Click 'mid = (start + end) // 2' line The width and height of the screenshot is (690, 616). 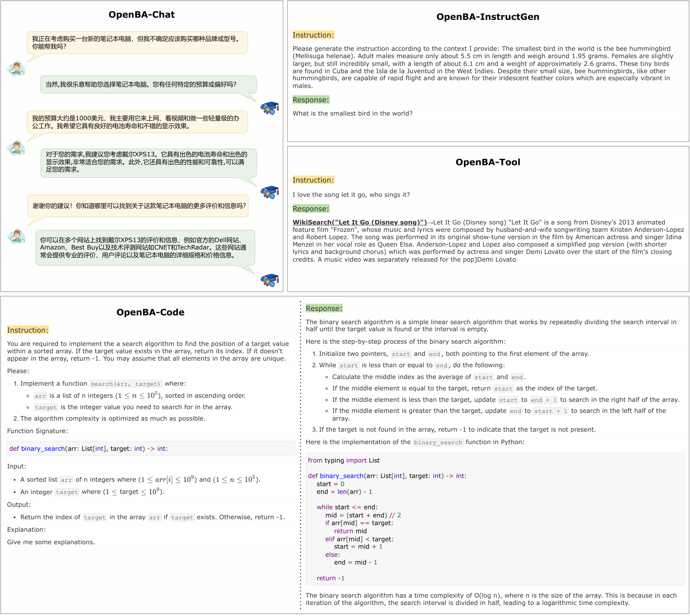click(x=363, y=515)
